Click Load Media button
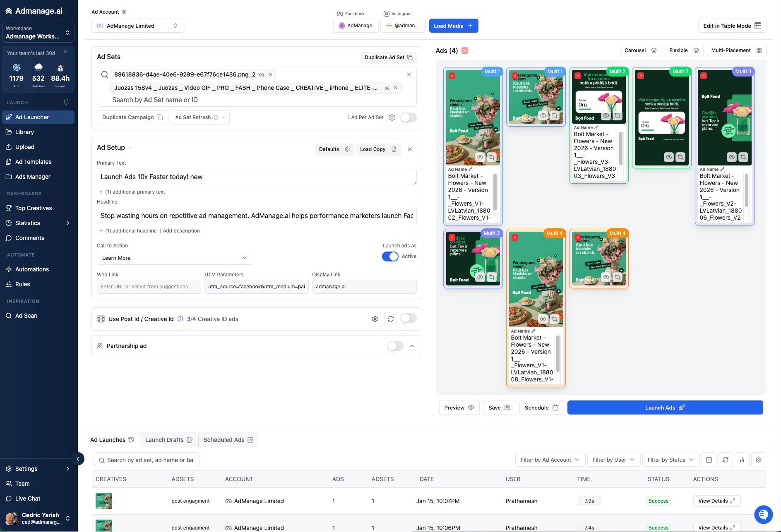Viewport: 781px width, 532px height. [454, 26]
